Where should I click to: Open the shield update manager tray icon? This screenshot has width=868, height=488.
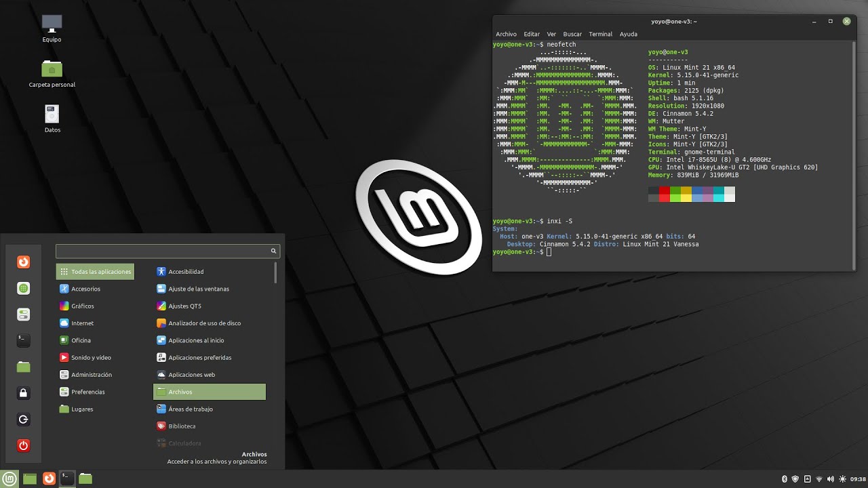click(795, 479)
